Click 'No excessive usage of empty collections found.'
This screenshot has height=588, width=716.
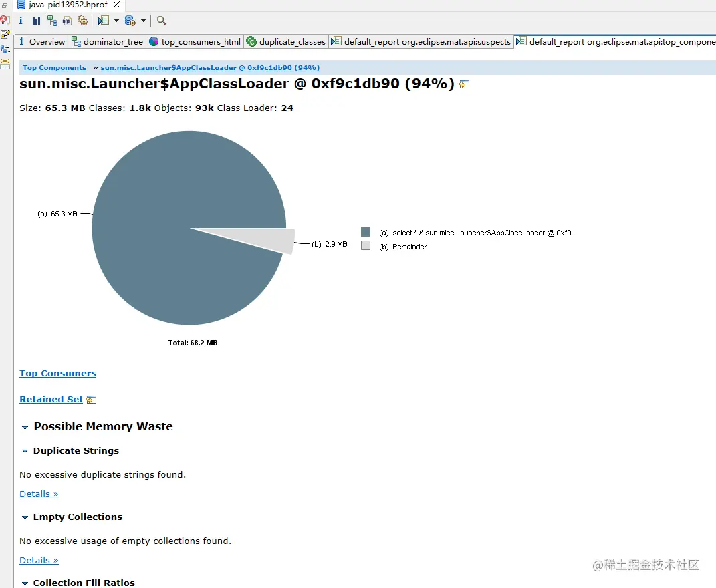click(x=126, y=541)
